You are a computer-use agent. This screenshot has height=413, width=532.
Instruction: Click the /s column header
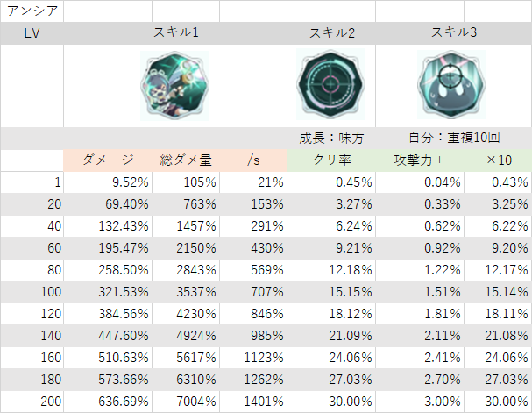(253, 160)
